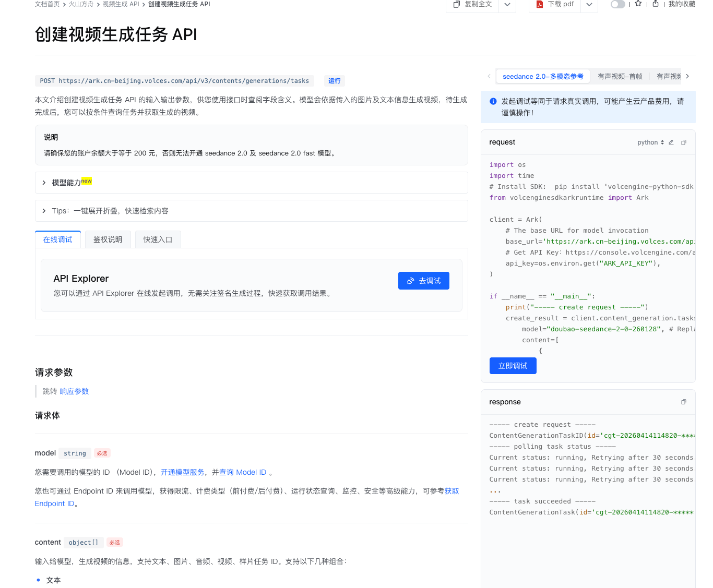
Task: Open 我的收藏 link
Action: [x=682, y=4]
